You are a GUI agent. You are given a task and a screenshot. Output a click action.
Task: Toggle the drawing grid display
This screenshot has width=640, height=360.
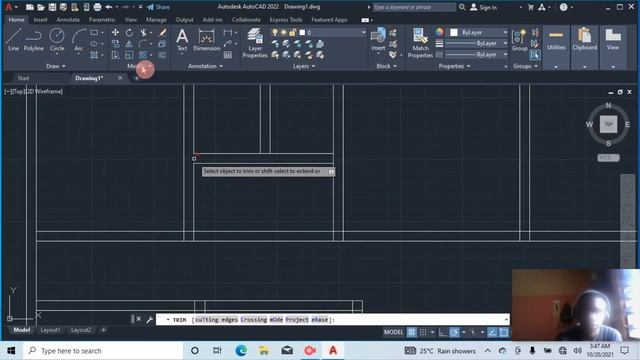point(412,332)
